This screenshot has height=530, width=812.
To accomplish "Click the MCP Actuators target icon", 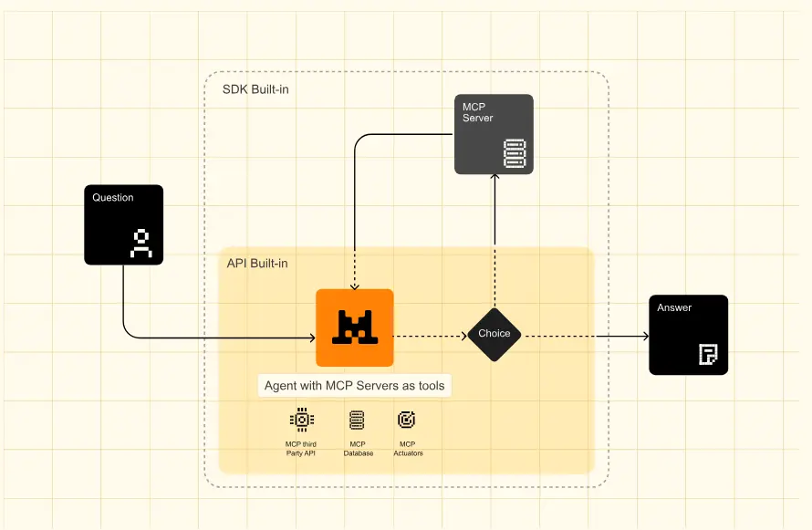I will pyautogui.click(x=407, y=420).
